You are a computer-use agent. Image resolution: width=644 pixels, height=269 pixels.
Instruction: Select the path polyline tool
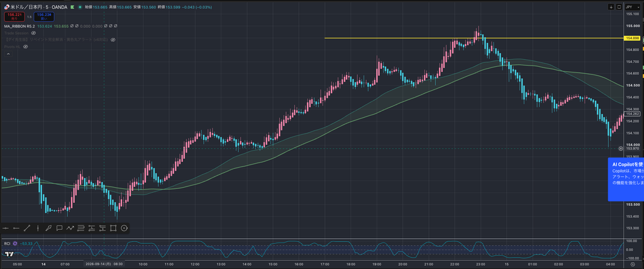(x=70, y=228)
